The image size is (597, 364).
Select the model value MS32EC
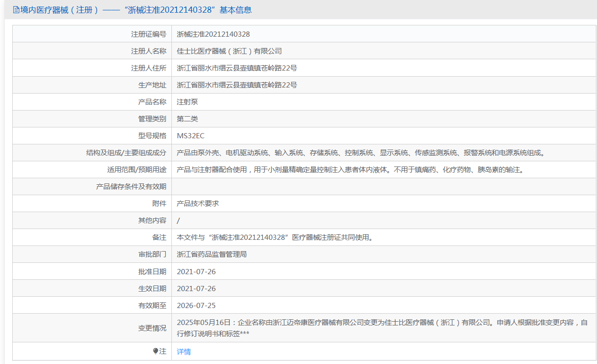coord(191,136)
